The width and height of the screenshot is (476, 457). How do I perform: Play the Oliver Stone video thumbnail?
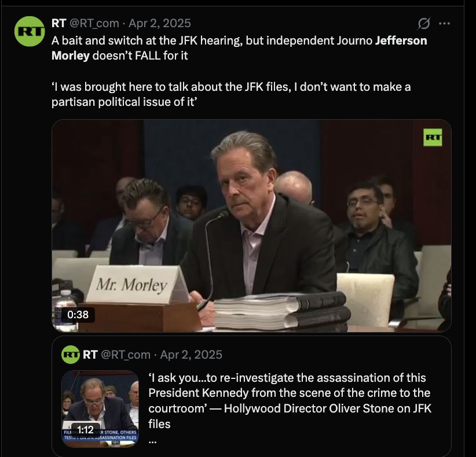coord(100,408)
